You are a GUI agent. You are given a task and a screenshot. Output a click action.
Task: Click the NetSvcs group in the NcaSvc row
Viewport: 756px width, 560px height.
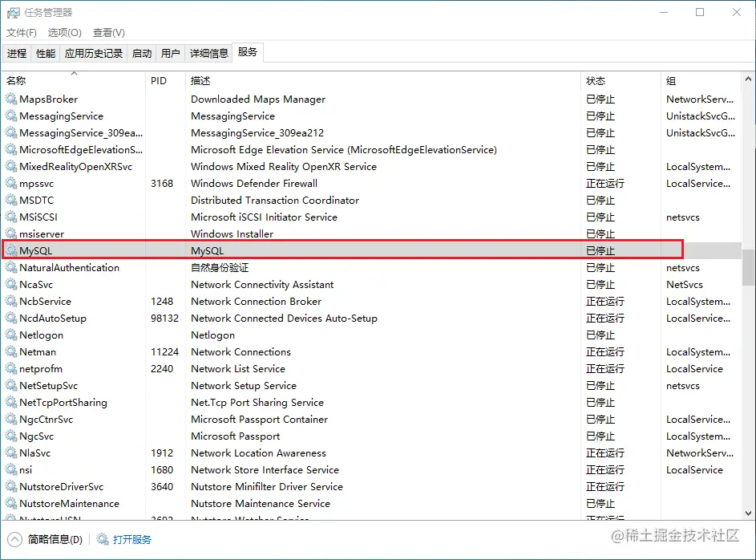pyautogui.click(x=685, y=284)
